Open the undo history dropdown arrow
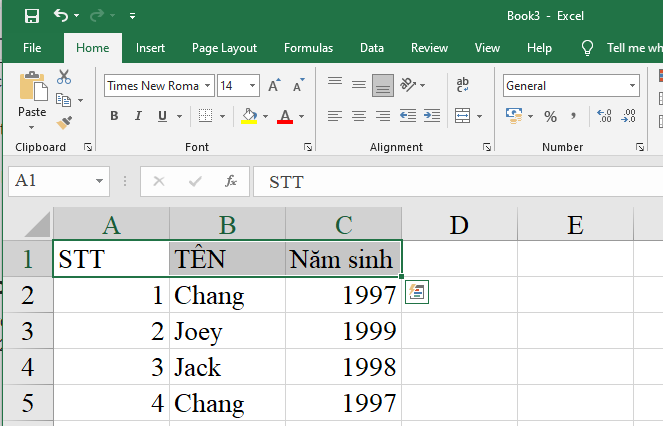Viewport: 663px width, 426px height. 77,16
